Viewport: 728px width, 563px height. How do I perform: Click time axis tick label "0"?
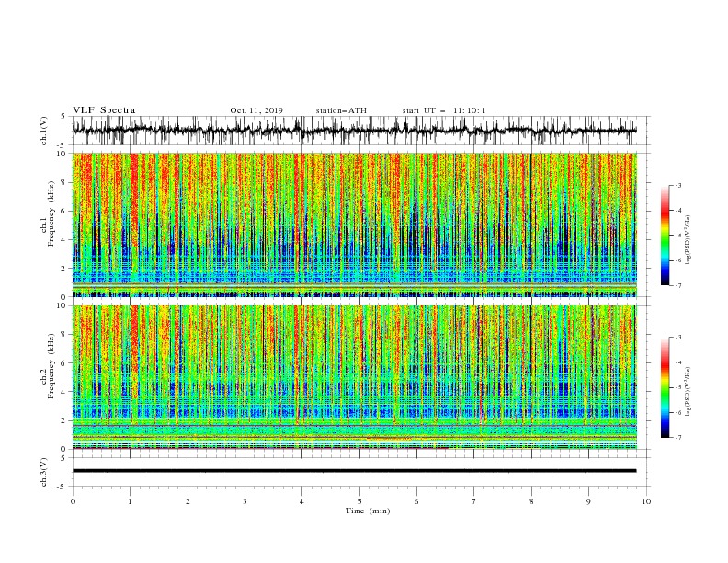(73, 501)
